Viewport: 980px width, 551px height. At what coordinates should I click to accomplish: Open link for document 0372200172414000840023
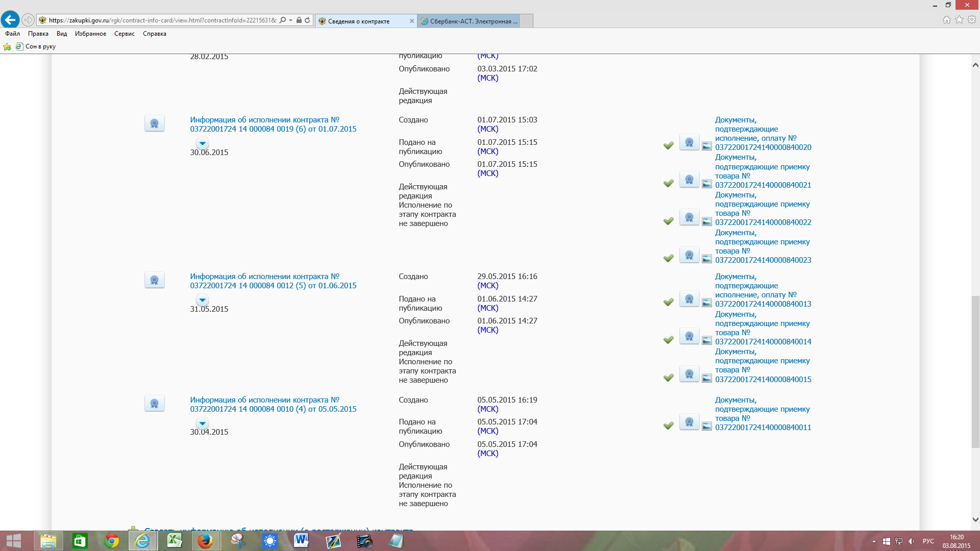coord(763,260)
